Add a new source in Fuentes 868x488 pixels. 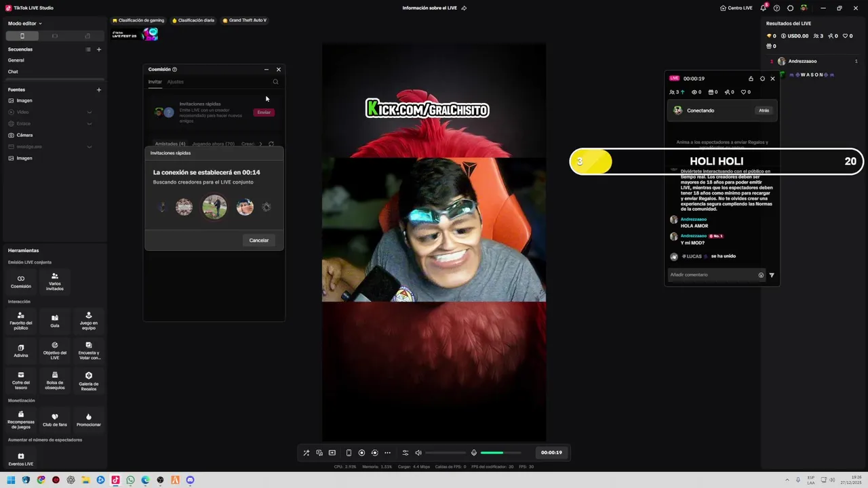tap(99, 89)
